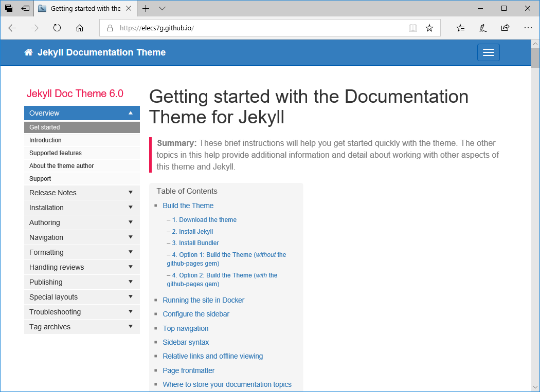Open Option 1 without github-pages gem link
Screen dimensions: 540x392
[227, 259]
